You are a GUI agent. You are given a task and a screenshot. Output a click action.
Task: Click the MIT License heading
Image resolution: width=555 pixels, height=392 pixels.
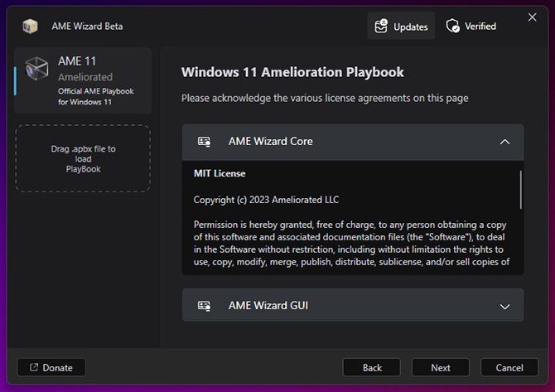point(220,173)
